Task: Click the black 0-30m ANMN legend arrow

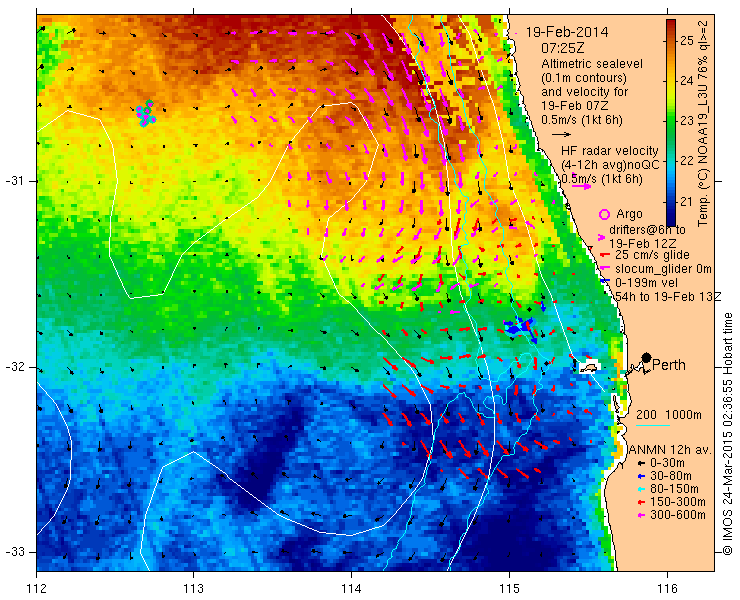Action: [640, 464]
